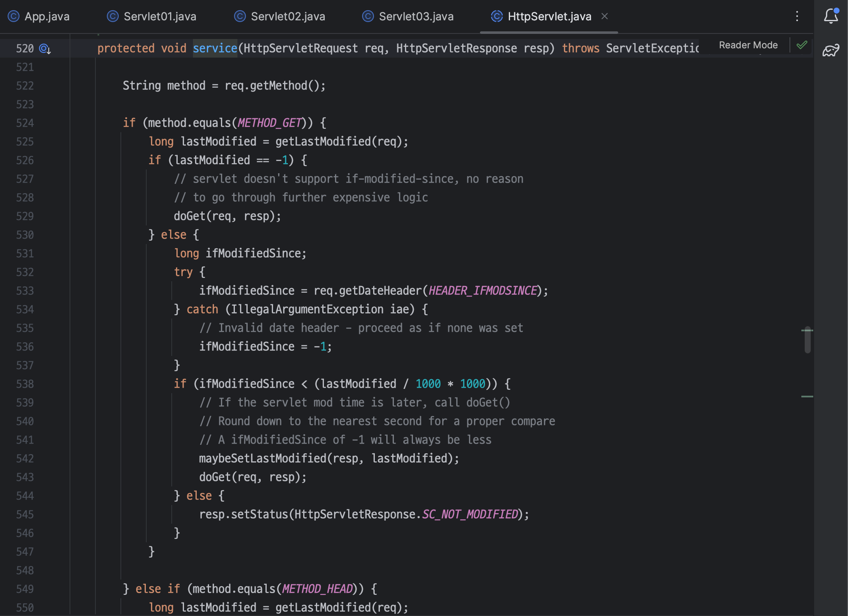Click the editor vertical scrollbar thumb
Image resolution: width=848 pixels, height=616 pixels.
[807, 340]
